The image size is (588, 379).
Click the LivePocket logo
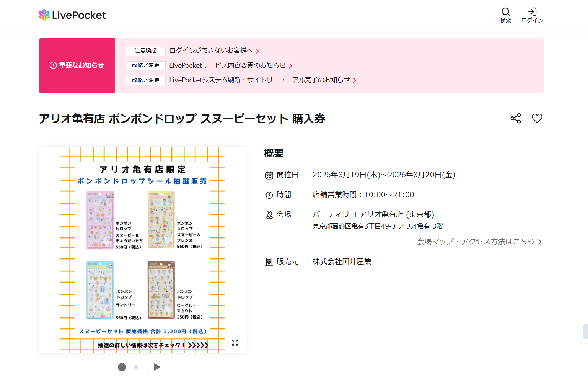pyautogui.click(x=72, y=15)
